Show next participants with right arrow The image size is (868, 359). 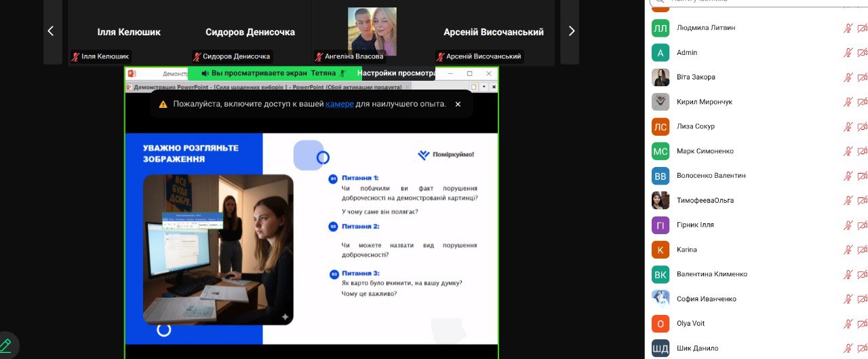(571, 31)
